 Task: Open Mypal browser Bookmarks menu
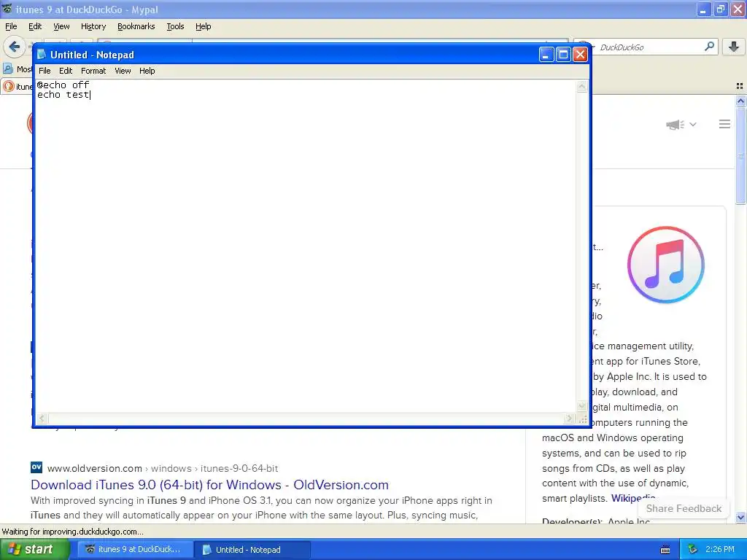click(136, 27)
